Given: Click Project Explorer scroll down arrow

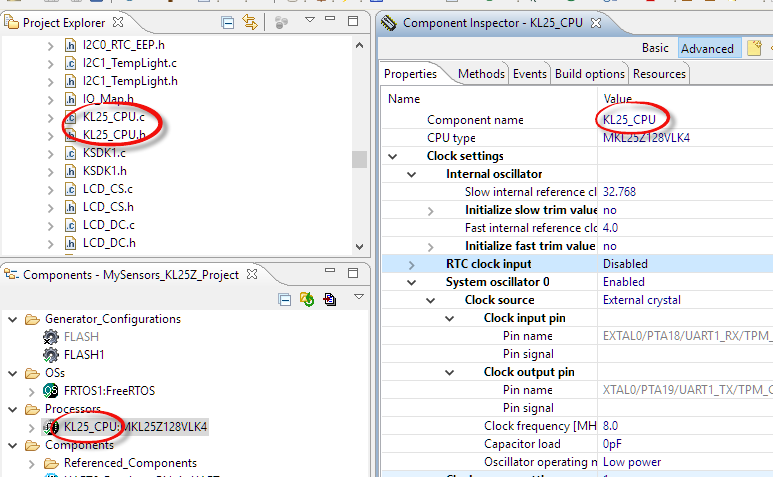Looking at the screenshot, I should click(359, 246).
